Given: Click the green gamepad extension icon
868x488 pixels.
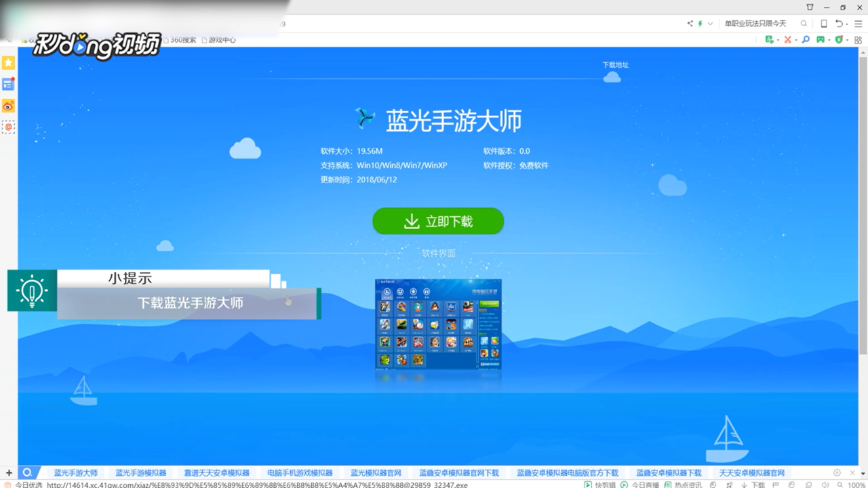Looking at the screenshot, I should coord(821,40).
